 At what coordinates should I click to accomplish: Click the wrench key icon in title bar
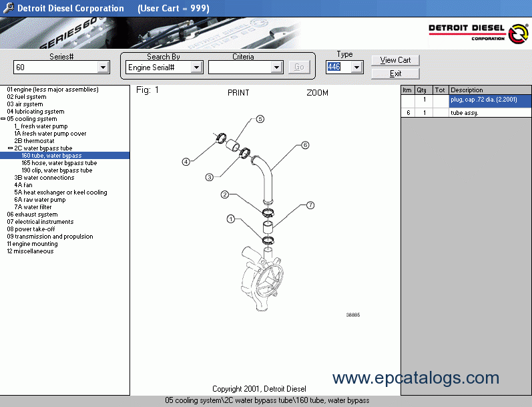pyautogui.click(x=9, y=8)
